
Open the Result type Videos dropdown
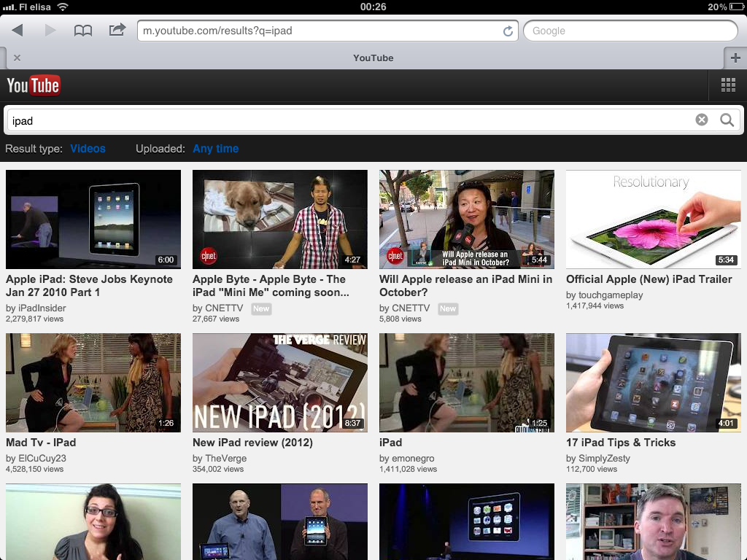tap(88, 149)
